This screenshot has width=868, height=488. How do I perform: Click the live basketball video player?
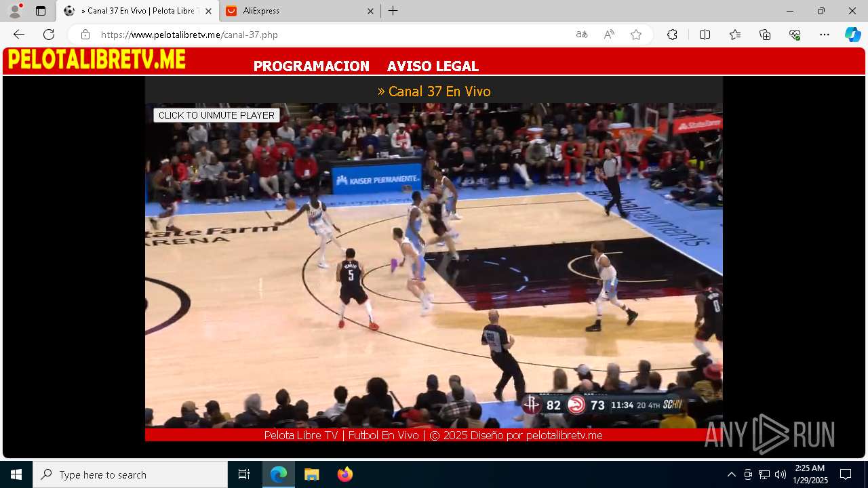(x=434, y=266)
